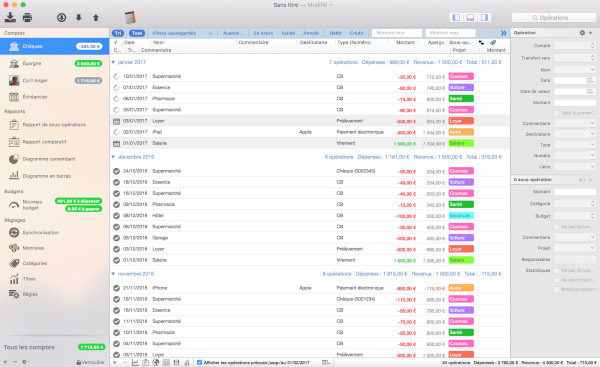The image size is (600, 367).
Task: Collapse the janvier 2017 group
Action: (x=113, y=62)
